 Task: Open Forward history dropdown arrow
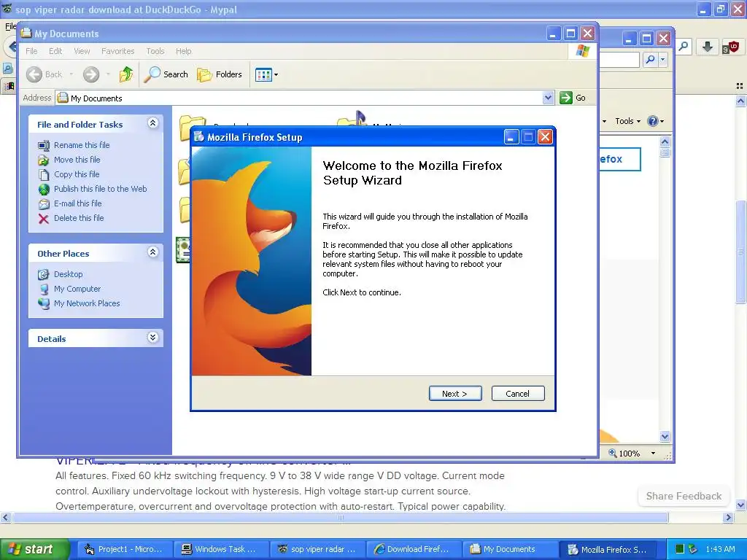[108, 74]
